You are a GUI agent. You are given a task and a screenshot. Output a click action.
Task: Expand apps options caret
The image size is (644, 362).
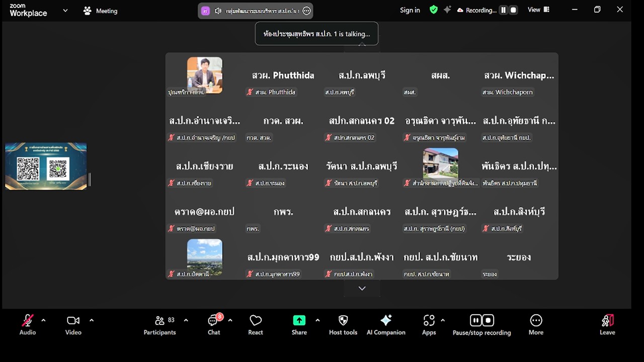click(x=443, y=320)
